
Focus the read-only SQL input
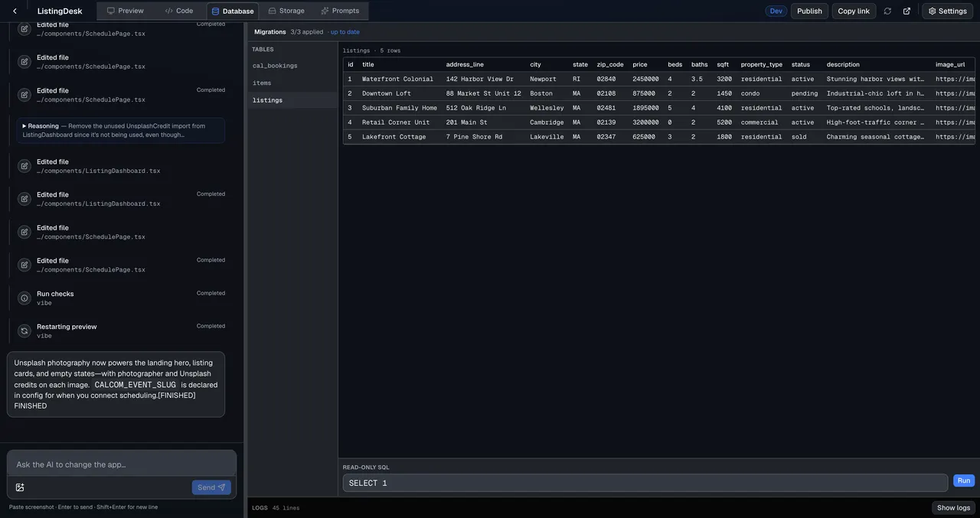click(x=645, y=483)
